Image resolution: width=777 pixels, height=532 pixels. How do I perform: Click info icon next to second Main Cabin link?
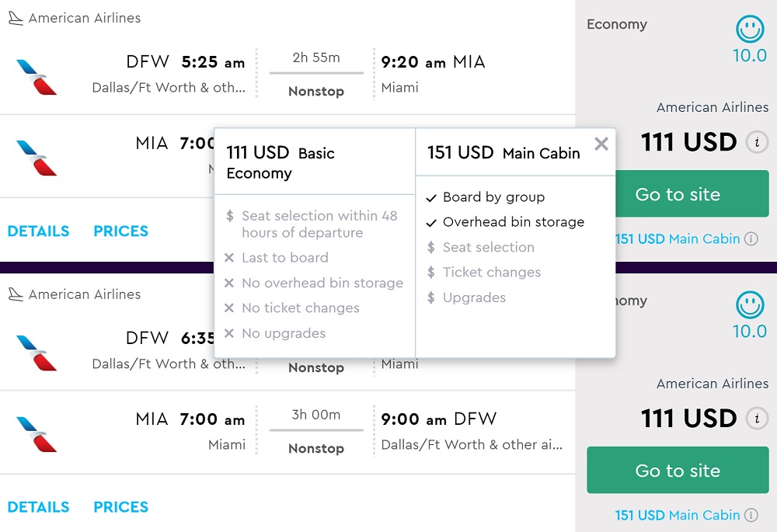(x=751, y=515)
